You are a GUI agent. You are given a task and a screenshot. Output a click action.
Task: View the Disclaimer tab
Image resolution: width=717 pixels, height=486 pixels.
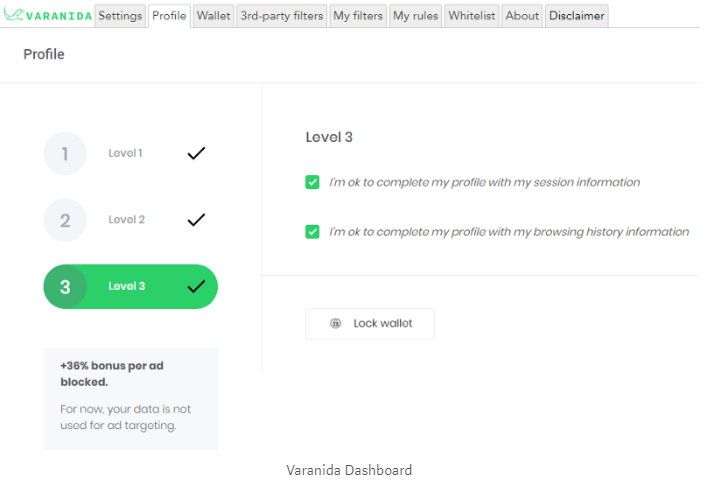pyautogui.click(x=576, y=16)
